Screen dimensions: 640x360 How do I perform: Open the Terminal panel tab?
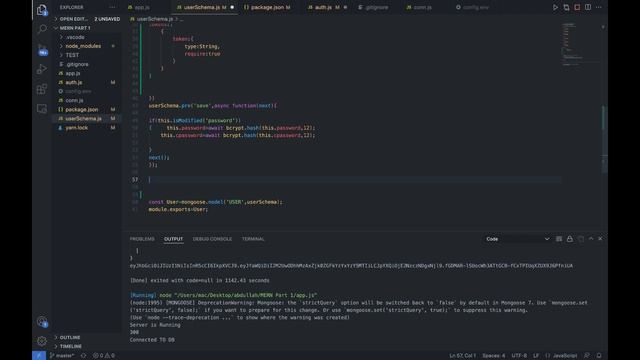point(253,239)
